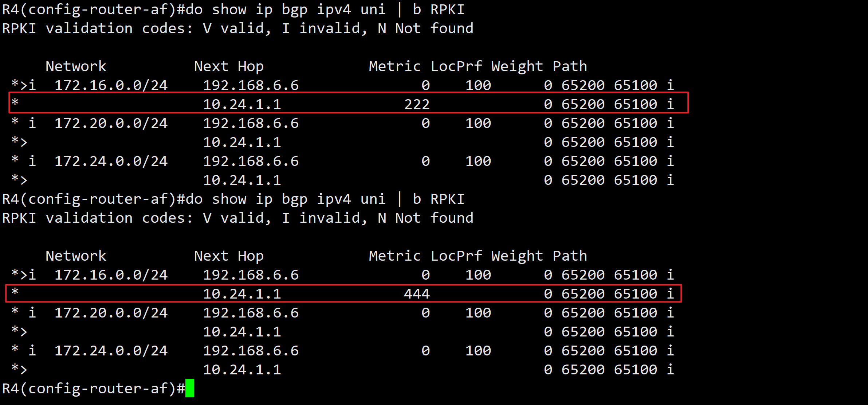Image resolution: width=868 pixels, height=405 pixels.
Task: Click 172.20.0.0/24 in the second table
Action: coord(111,313)
